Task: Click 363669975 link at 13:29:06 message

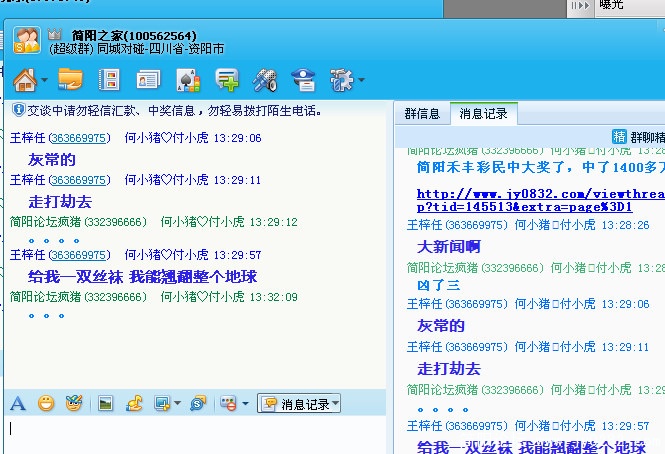Action: 79,138
